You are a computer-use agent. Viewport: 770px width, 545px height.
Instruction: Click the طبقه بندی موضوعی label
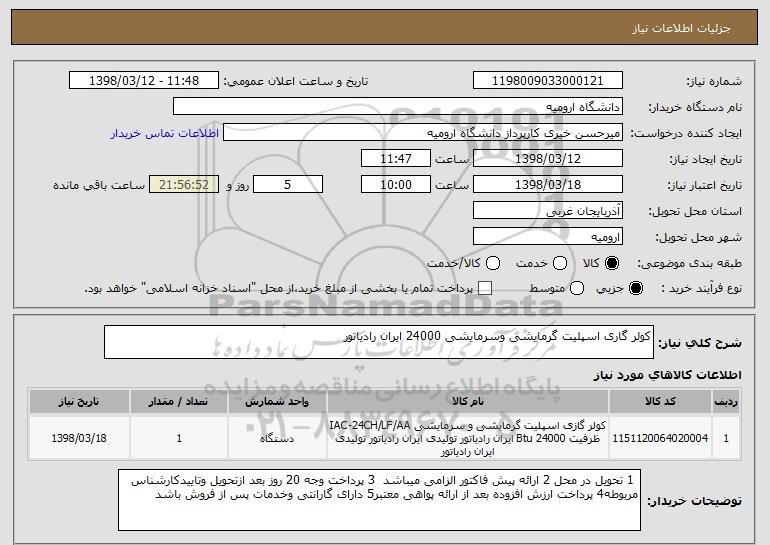click(689, 264)
